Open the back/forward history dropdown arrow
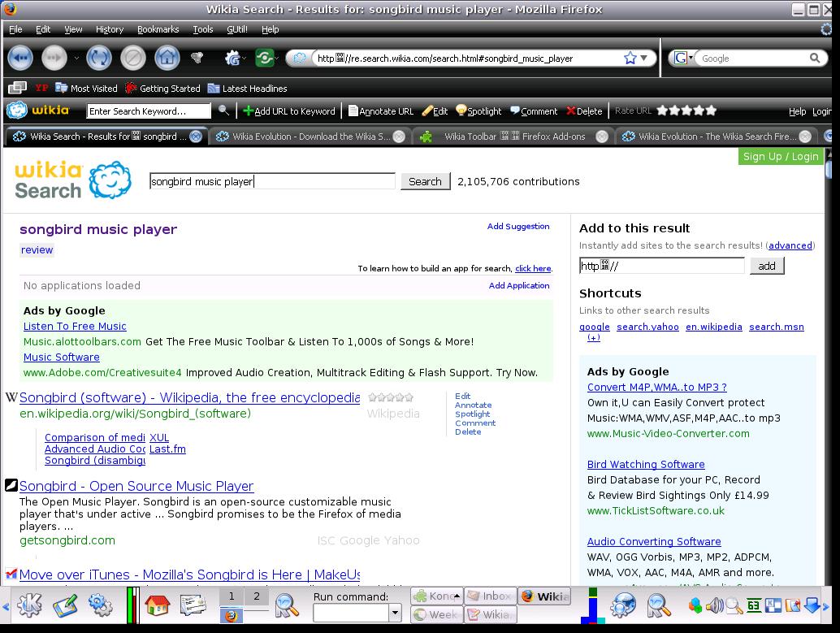Viewport: 840px width, 633px height. (x=76, y=58)
